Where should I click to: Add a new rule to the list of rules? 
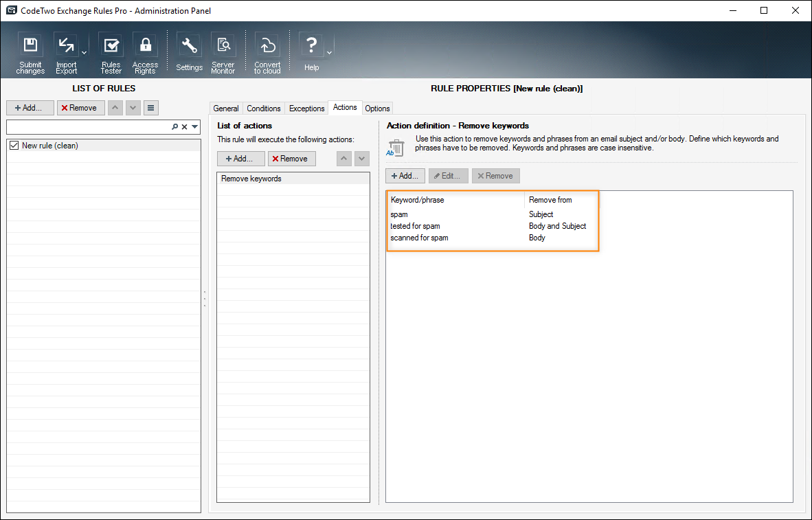[x=30, y=108]
